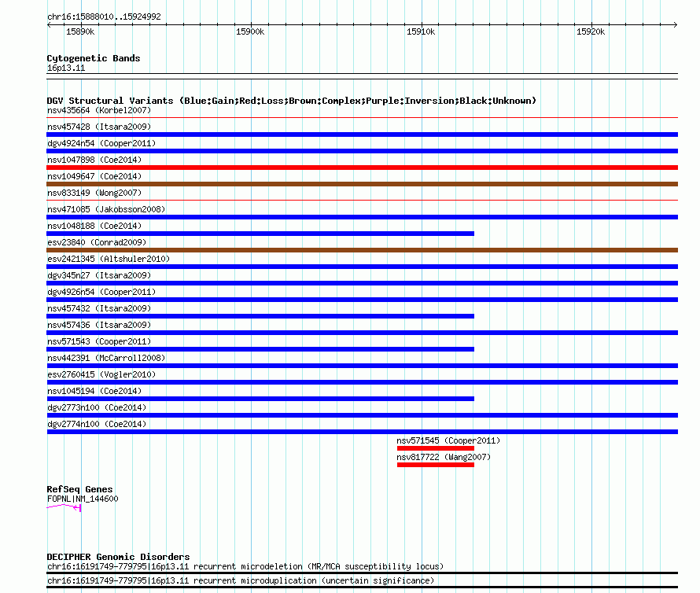Click the chr16:15888010..15924992 coordinate label
The height and width of the screenshot is (593, 700).
click(x=104, y=17)
